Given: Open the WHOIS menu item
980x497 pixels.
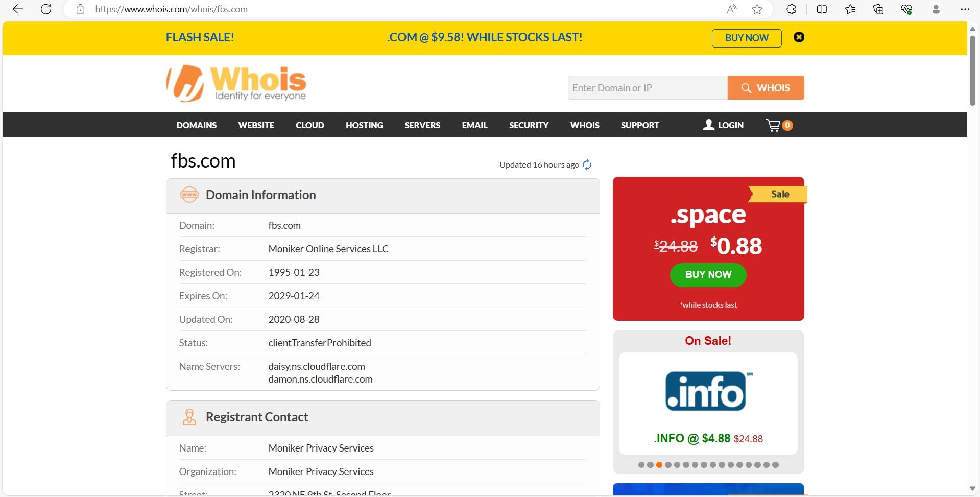Looking at the screenshot, I should (x=585, y=125).
